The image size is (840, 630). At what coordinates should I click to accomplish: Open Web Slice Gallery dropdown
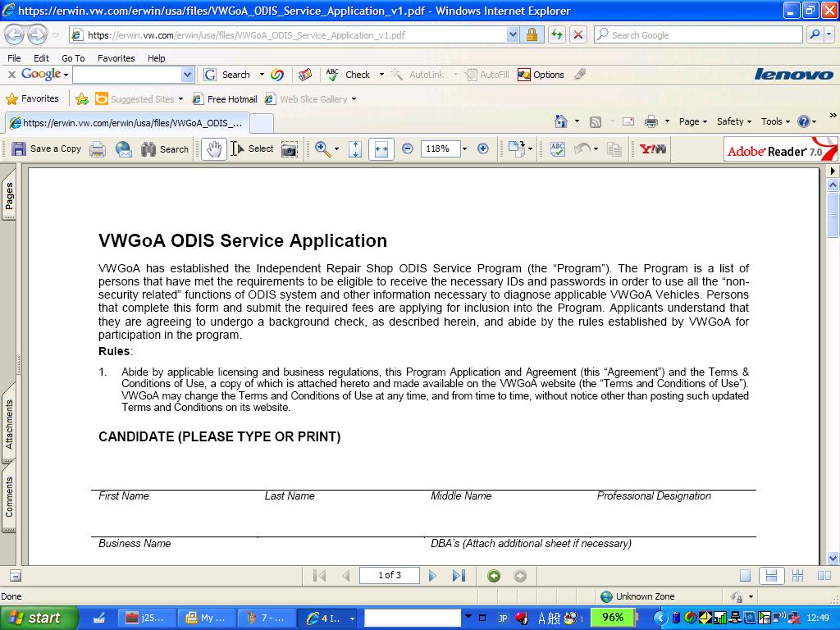[x=354, y=99]
